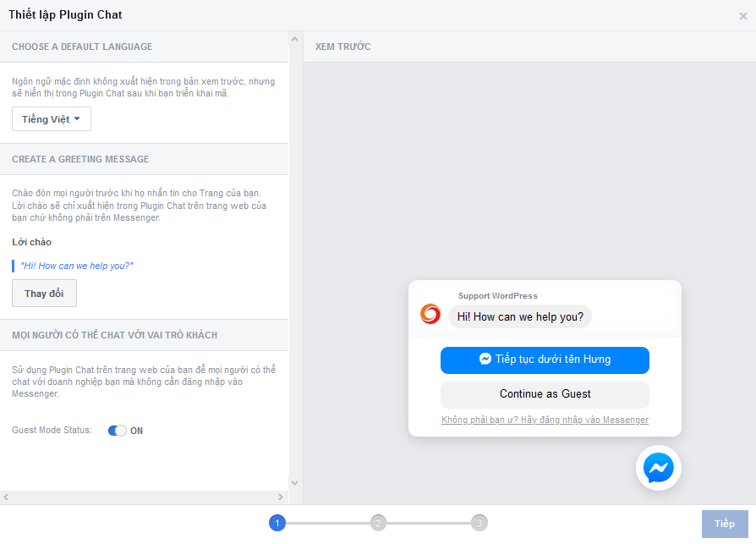Click the chat preview greeting bubble
This screenshot has height=544, width=756.
[x=520, y=316]
